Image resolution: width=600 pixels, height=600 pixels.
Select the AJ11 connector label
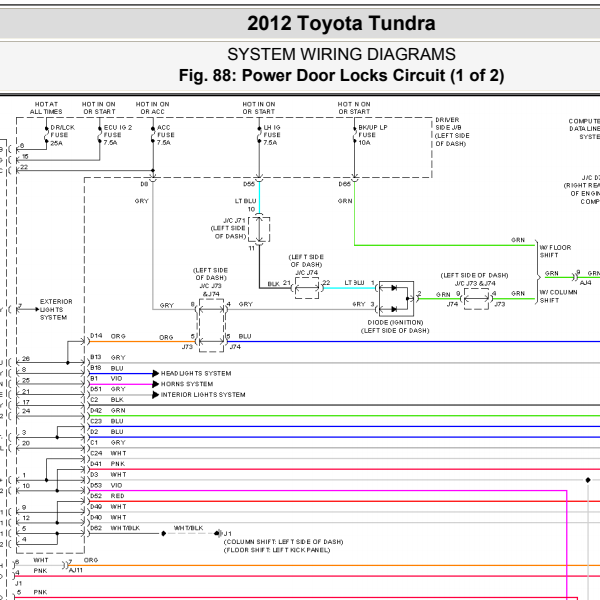tap(76, 570)
